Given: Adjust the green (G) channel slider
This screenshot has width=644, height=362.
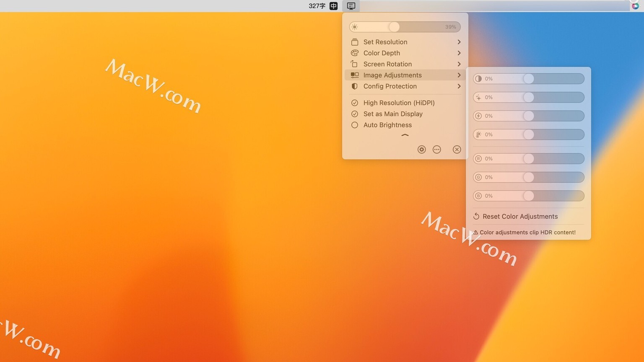Looking at the screenshot, I should [x=529, y=177].
